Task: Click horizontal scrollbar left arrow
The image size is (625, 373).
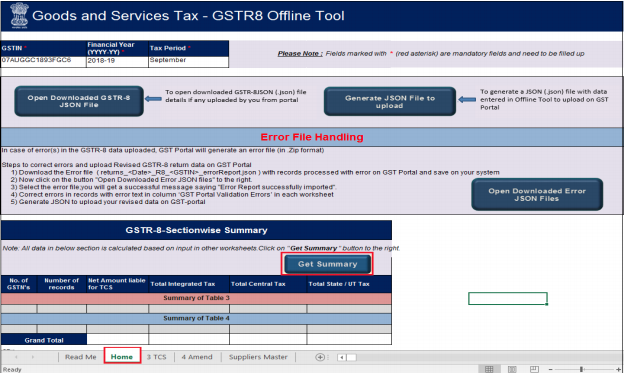Action: tap(342, 357)
